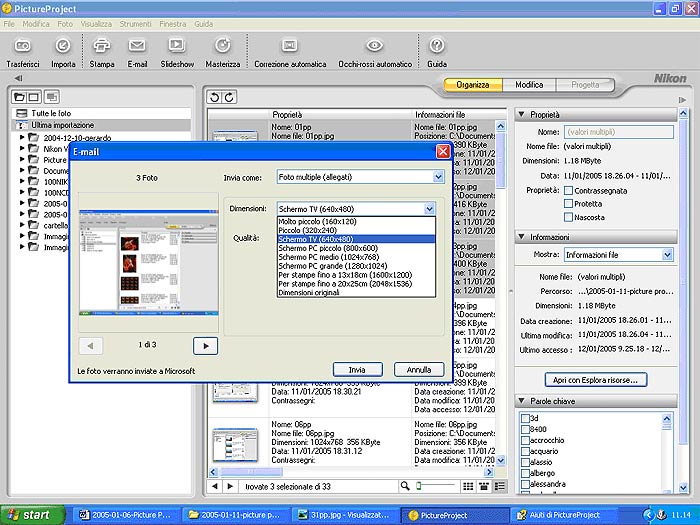Apply Correzione automatica
700x525 pixels.
coord(290,46)
